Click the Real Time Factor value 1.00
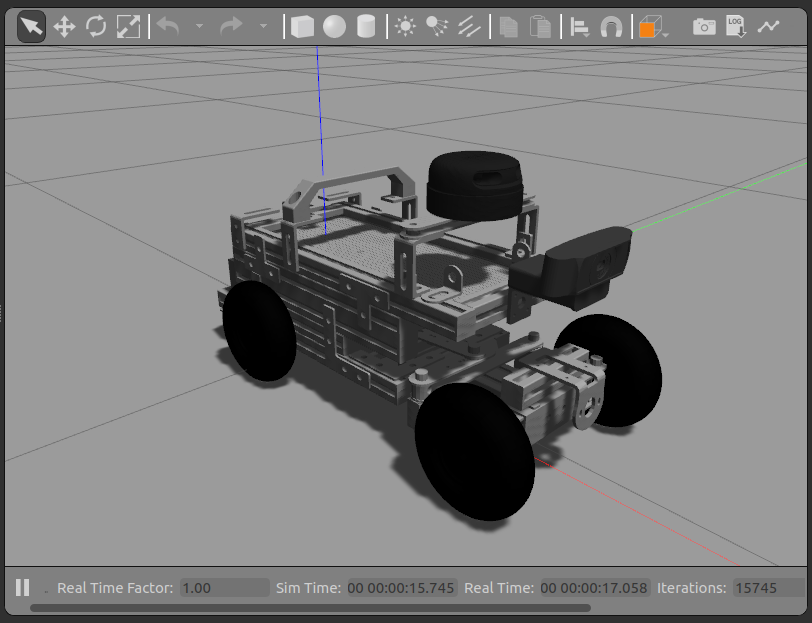This screenshot has height=623, width=812. 225,588
